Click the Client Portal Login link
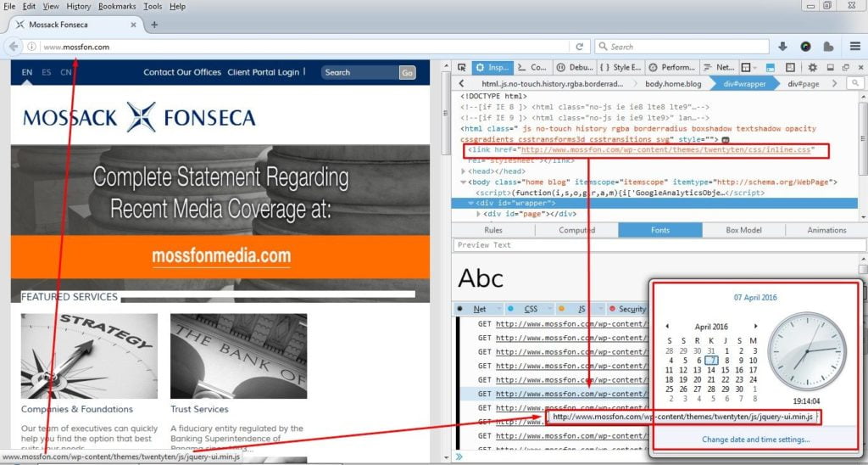The image size is (868, 465). pos(264,72)
